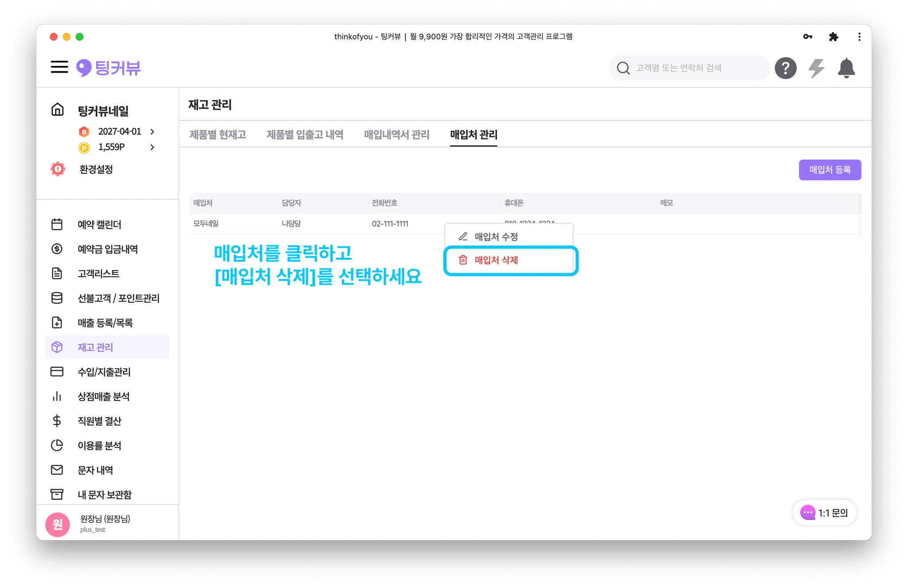
Task: Click the help question mark icon
Action: (785, 68)
